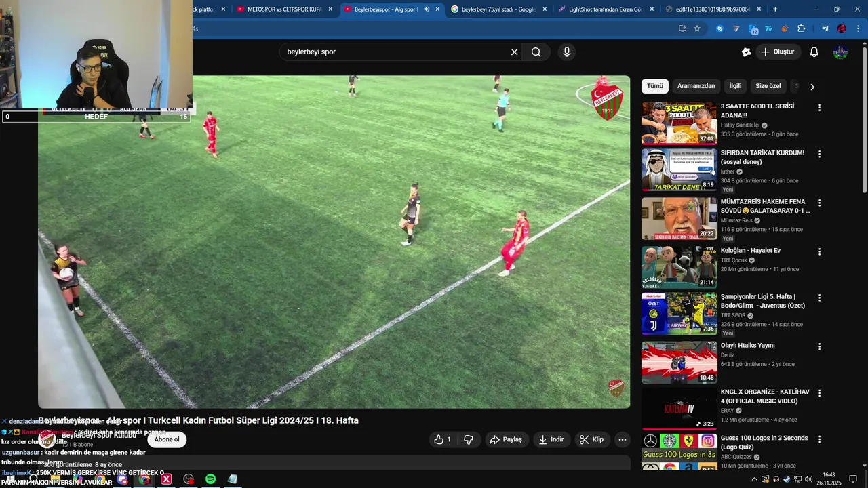Image resolution: width=868 pixels, height=488 pixels.
Task: Open the Shazam browser extension
Action: point(719,28)
